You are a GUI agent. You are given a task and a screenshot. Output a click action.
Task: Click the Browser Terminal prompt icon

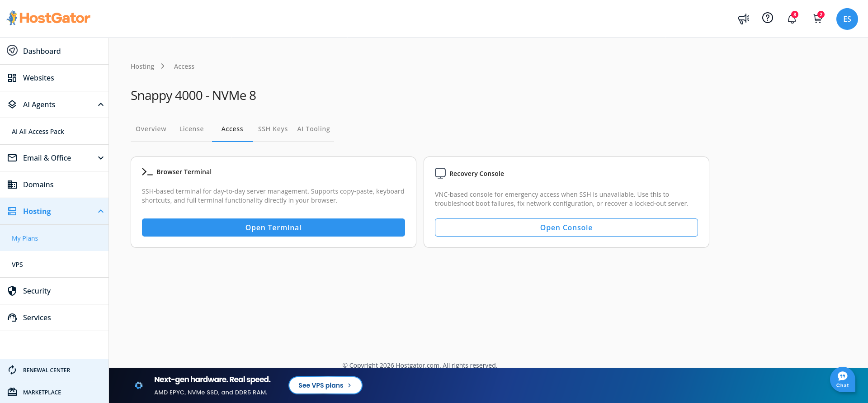click(x=147, y=172)
